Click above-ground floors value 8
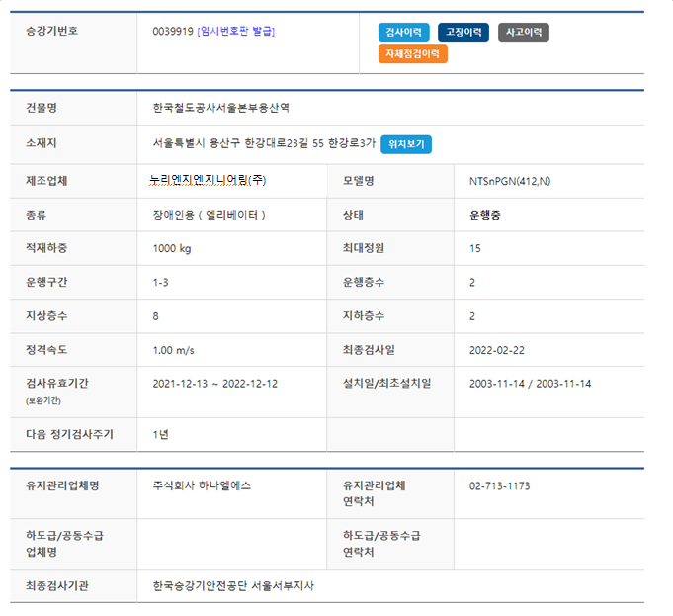 155,316
